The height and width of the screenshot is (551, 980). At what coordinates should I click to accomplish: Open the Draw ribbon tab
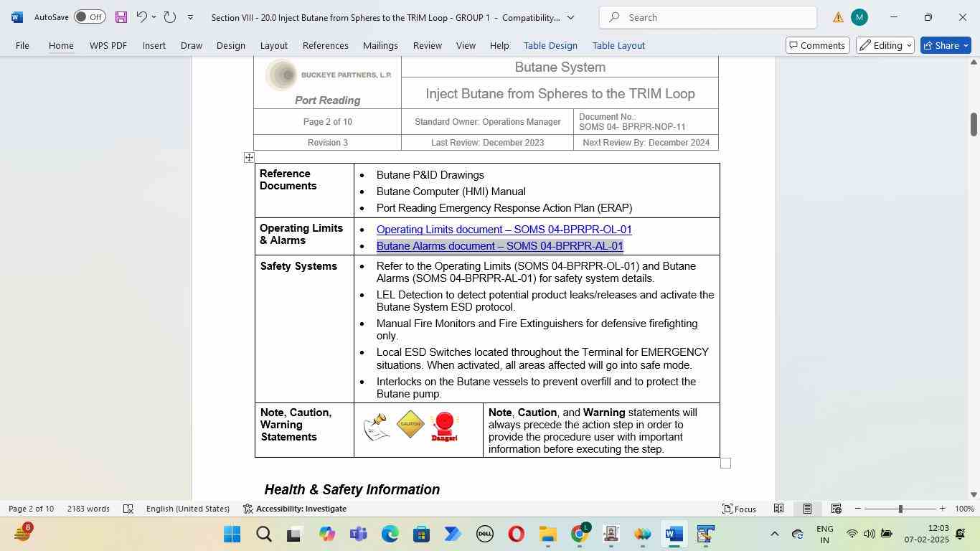pos(191,45)
